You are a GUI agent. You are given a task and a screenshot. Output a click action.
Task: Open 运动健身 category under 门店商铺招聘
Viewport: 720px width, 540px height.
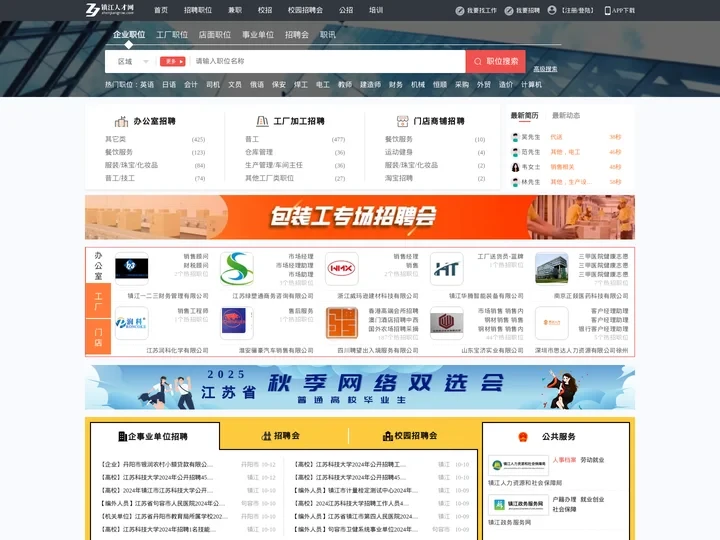(x=399, y=152)
